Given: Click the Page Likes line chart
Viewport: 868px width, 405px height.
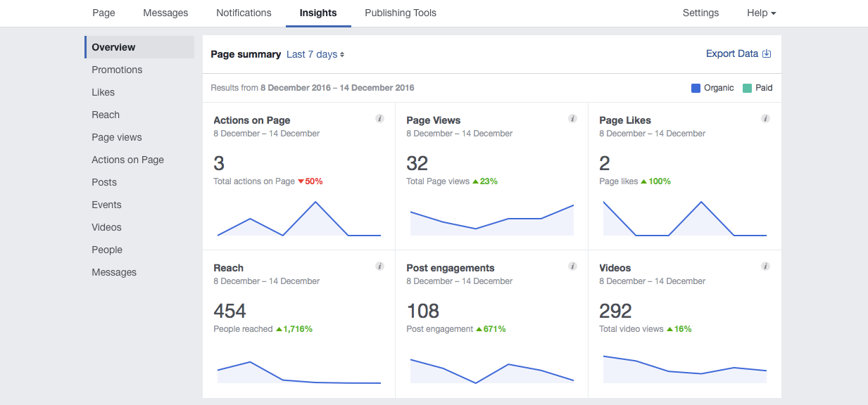Looking at the screenshot, I should tap(685, 219).
